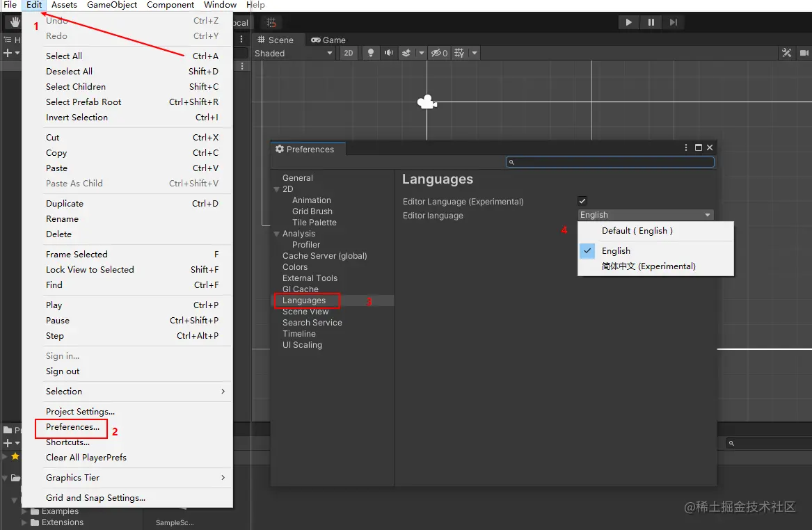This screenshot has width=812, height=530.
Task: Open Editor language dropdown
Action: tap(645, 215)
